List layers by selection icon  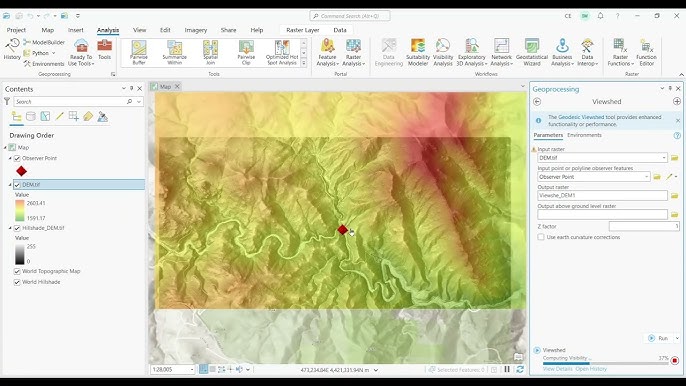(45, 116)
